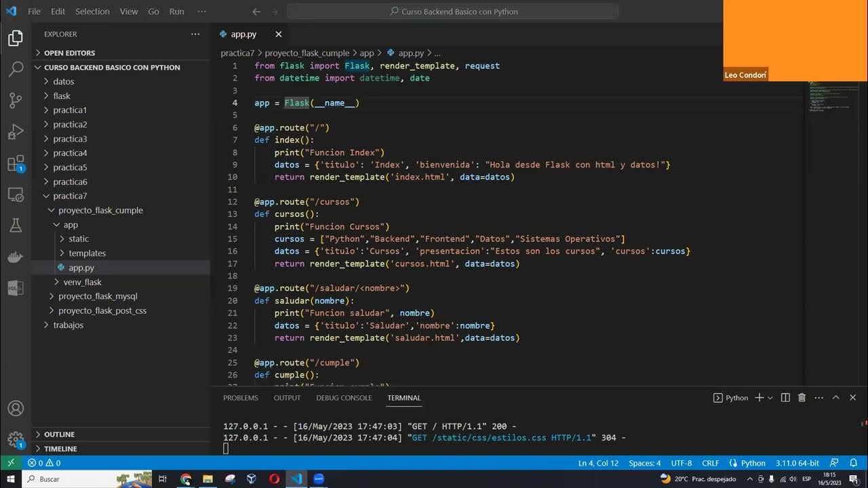Screen dimensions: 868x488
Task: Open the Docker view in activity bar
Action: point(16,257)
